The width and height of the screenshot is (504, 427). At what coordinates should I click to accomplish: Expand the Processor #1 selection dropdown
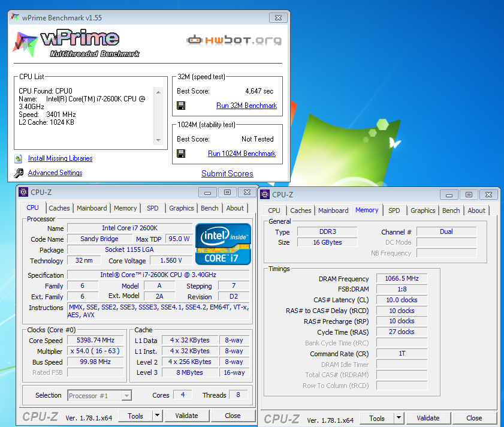pos(127,395)
